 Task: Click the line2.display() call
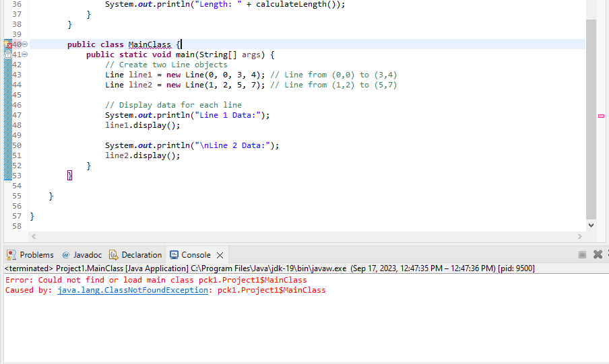(143, 155)
